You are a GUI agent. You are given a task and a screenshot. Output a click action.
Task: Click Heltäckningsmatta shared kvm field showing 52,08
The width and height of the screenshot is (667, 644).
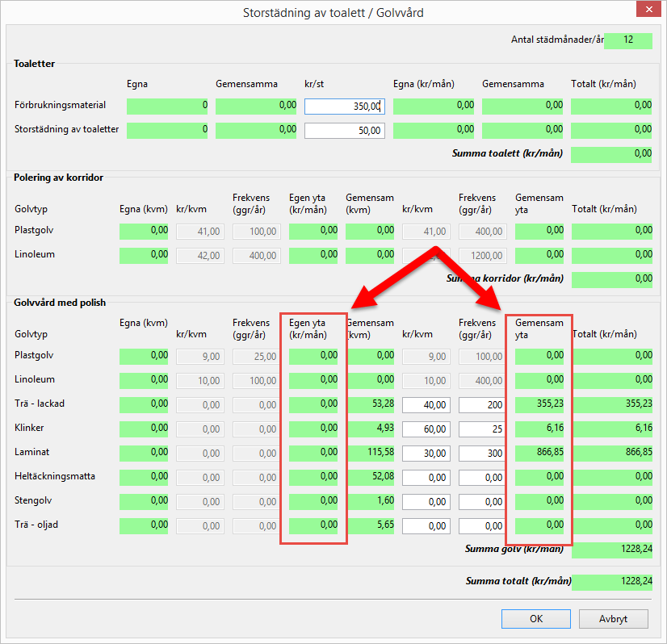(x=370, y=478)
